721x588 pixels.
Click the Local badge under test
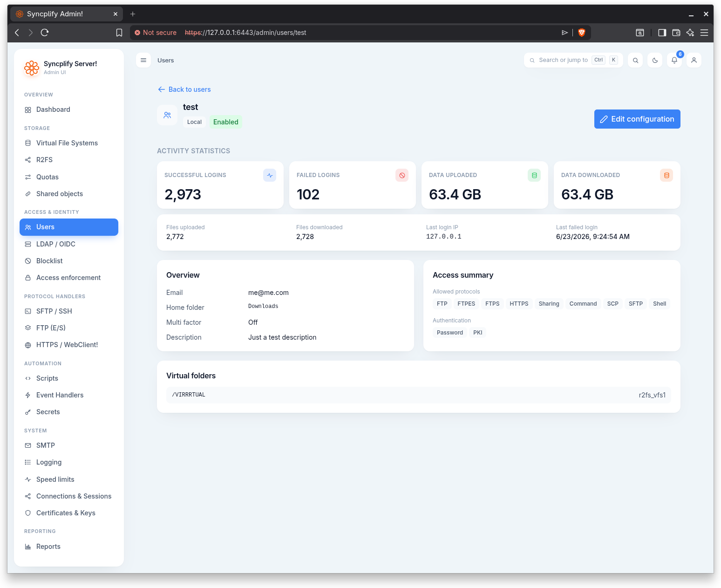(x=194, y=122)
